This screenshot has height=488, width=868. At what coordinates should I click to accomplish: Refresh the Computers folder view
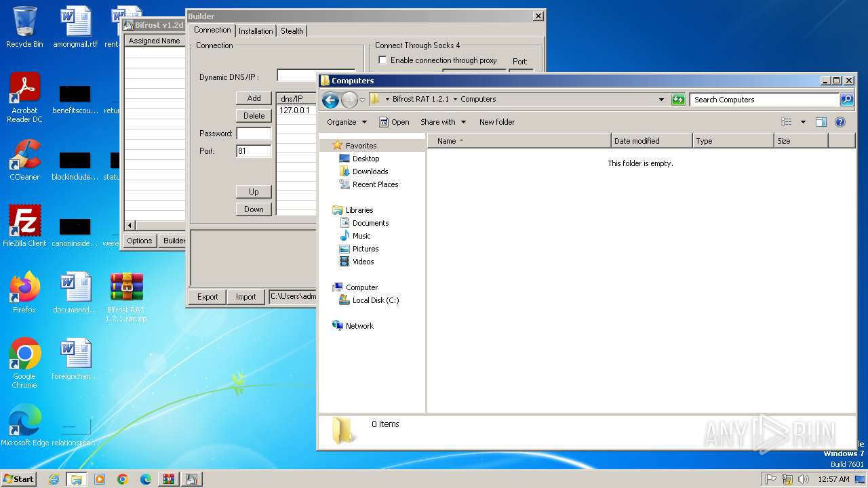(x=678, y=100)
